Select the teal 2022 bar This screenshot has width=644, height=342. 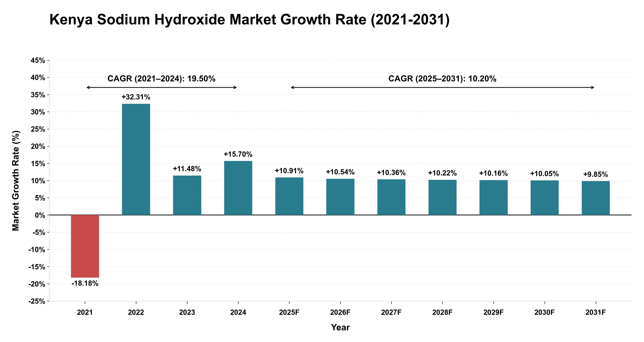[136, 159]
